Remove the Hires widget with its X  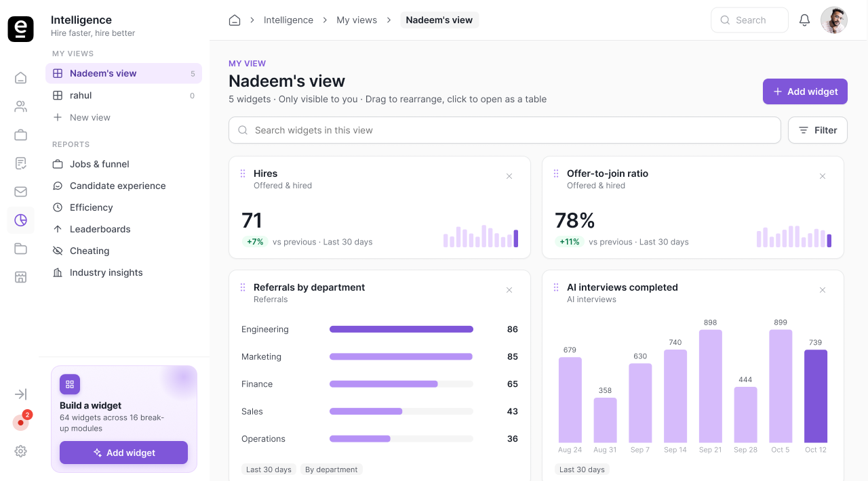click(x=509, y=176)
